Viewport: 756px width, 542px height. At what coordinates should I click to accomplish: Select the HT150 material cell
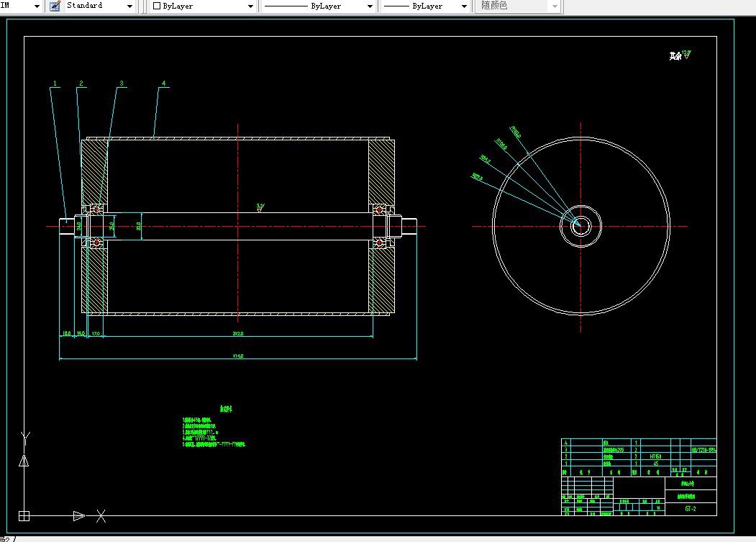(x=655, y=456)
